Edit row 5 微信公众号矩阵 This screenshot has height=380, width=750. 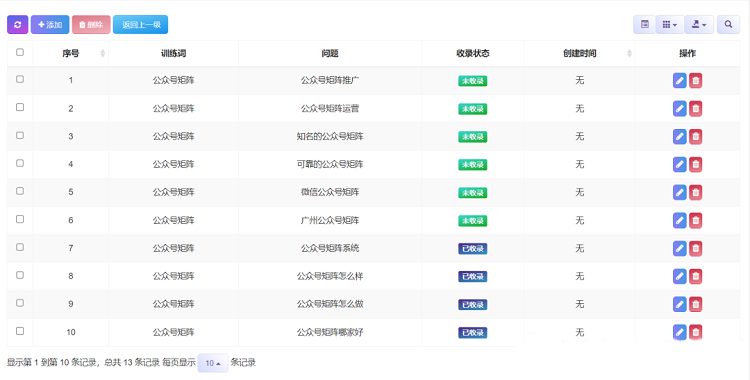[680, 192]
